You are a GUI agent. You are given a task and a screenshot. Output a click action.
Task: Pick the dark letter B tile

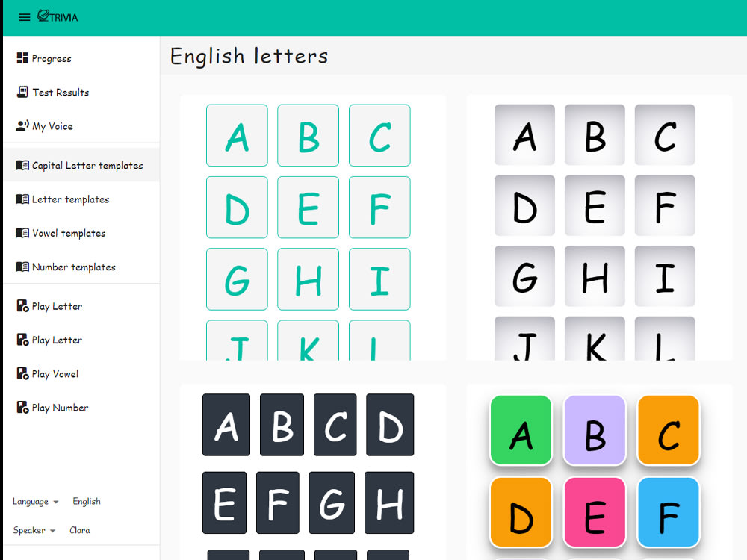pyautogui.click(x=282, y=425)
